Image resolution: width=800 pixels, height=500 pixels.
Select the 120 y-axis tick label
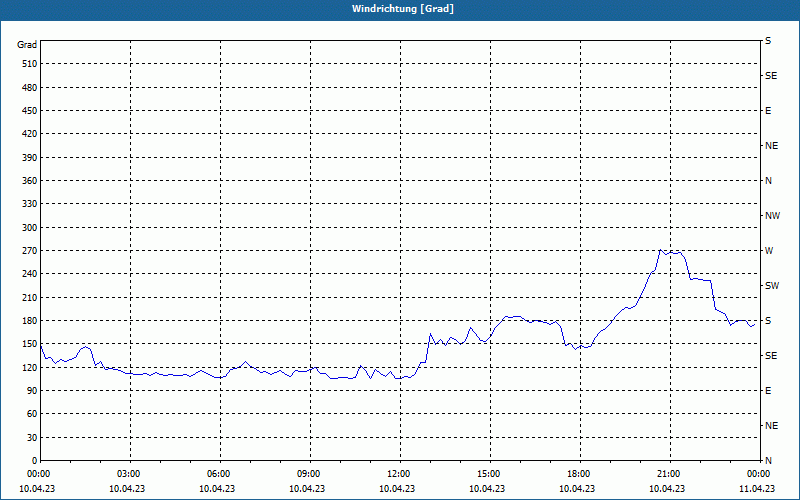(30, 367)
